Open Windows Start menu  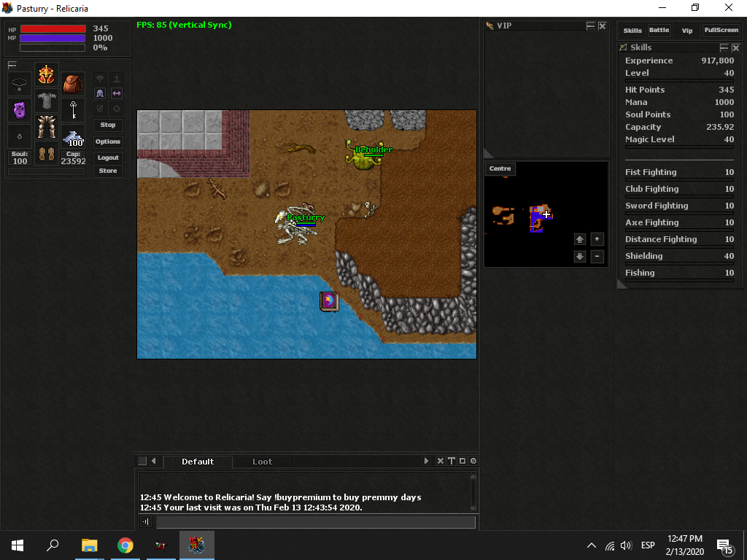point(18,545)
